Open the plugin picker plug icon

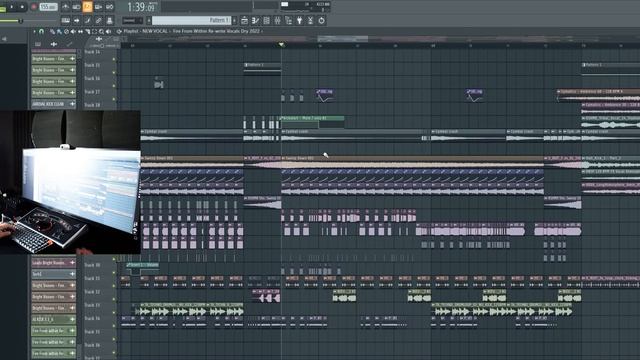[300, 20]
